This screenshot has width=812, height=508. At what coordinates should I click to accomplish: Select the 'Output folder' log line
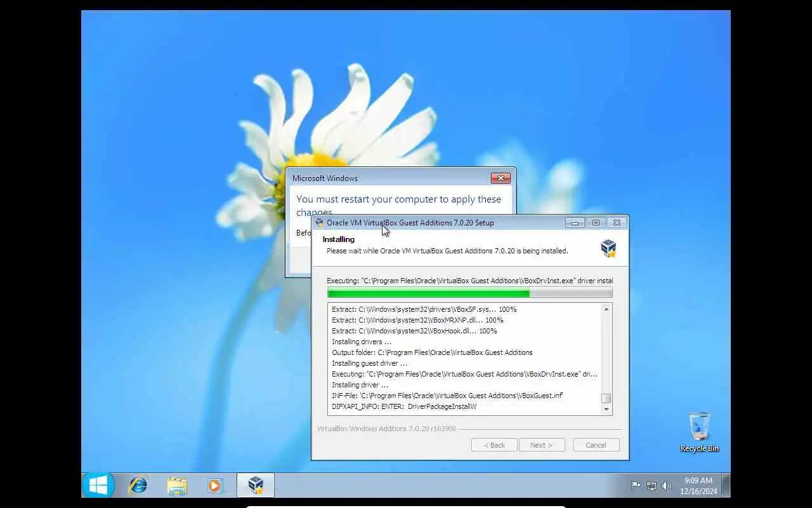(x=432, y=352)
